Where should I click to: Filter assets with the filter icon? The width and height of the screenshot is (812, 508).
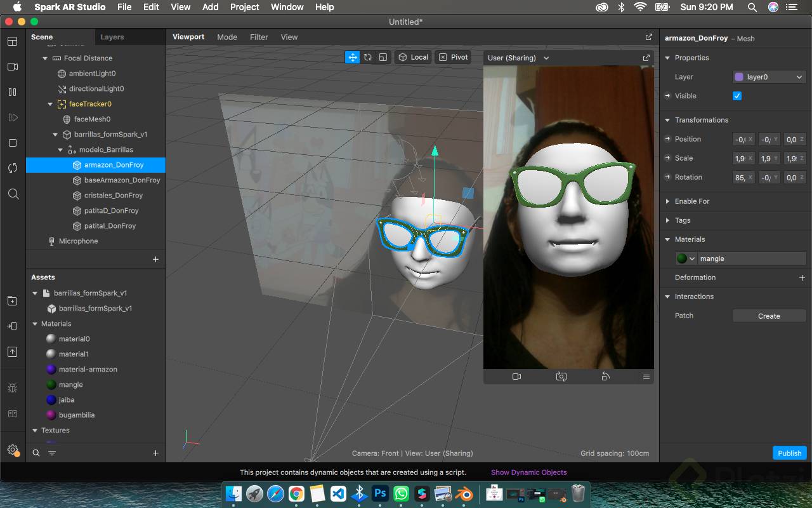pos(52,453)
